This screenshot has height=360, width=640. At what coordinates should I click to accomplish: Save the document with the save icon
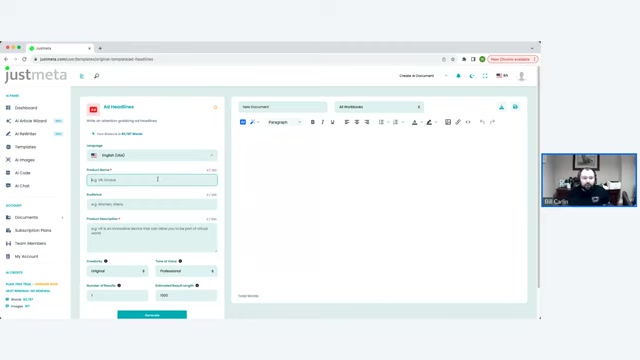click(x=516, y=107)
